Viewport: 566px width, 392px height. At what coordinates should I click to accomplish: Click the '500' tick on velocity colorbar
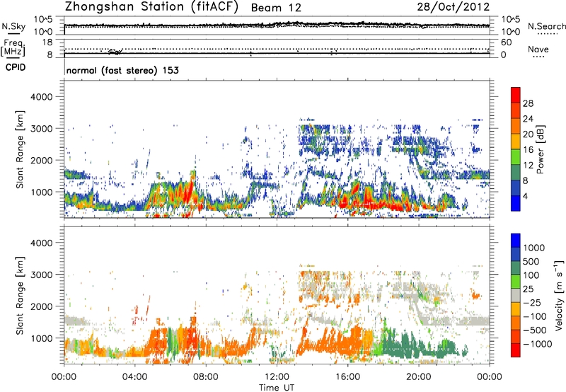(531, 261)
